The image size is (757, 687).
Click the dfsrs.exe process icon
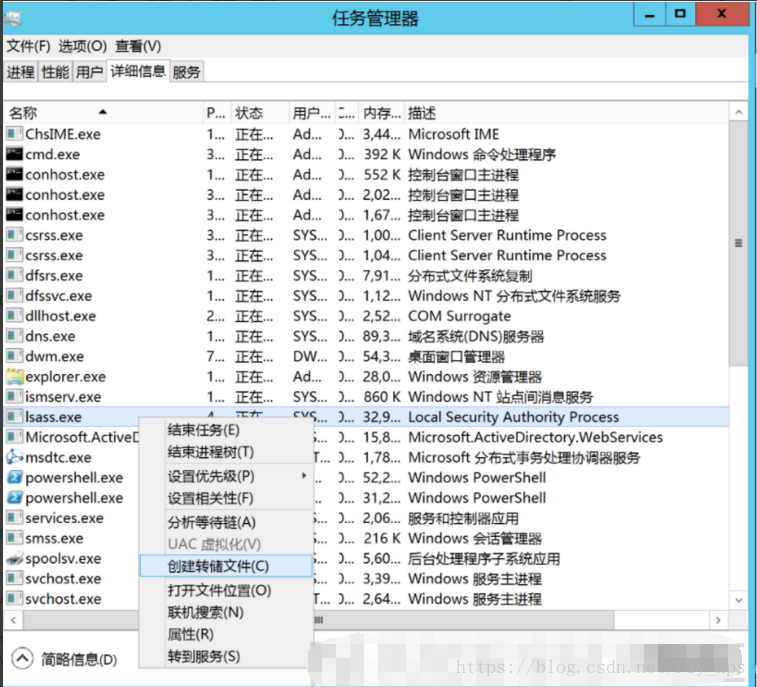[14, 275]
